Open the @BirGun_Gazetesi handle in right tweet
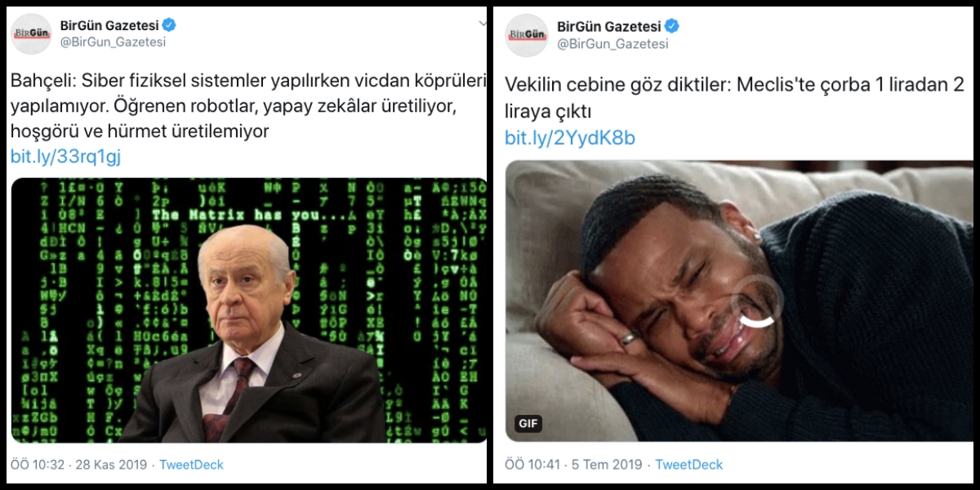Viewport: 980px width, 490px height. click(612, 44)
